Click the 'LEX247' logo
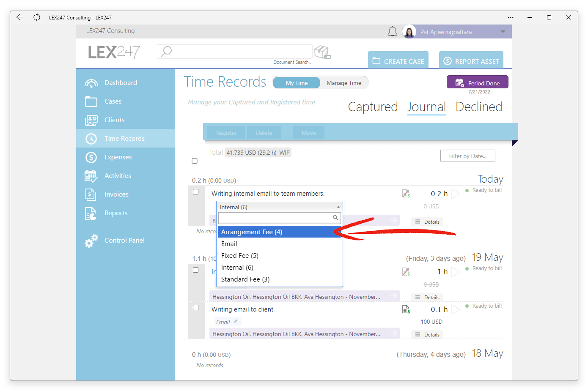The height and width of the screenshot is (391, 588). (x=114, y=52)
